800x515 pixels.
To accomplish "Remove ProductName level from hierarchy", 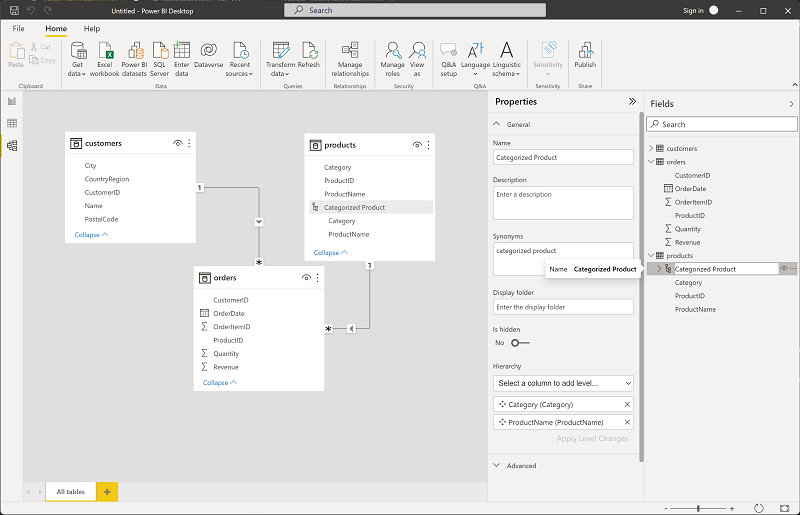I will coord(628,422).
